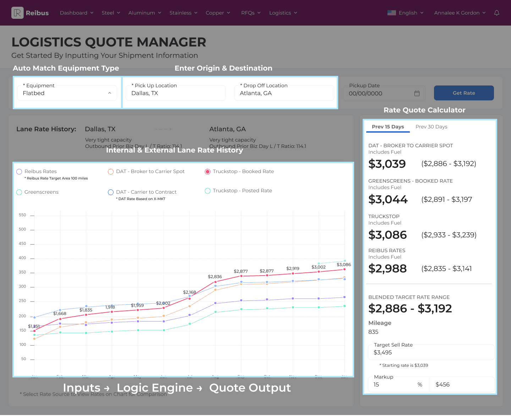Click the Reibus logo icon
The height and width of the screenshot is (420, 511).
click(x=17, y=13)
